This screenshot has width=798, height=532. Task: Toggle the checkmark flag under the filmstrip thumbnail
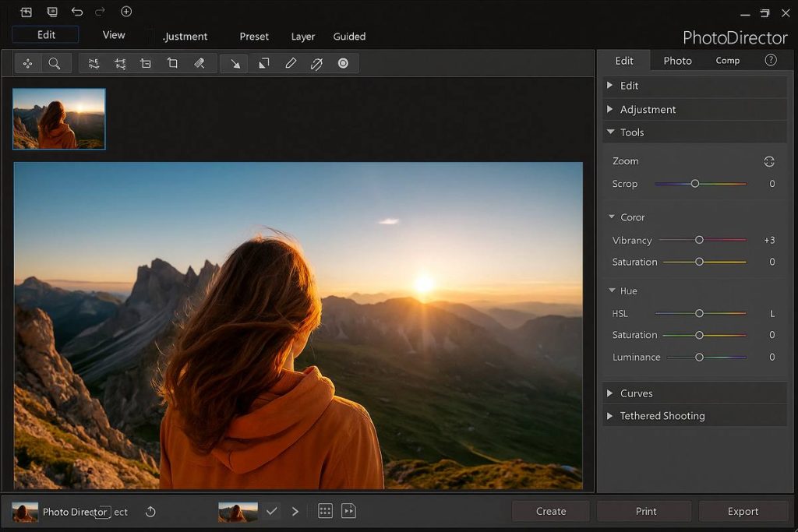click(x=272, y=510)
